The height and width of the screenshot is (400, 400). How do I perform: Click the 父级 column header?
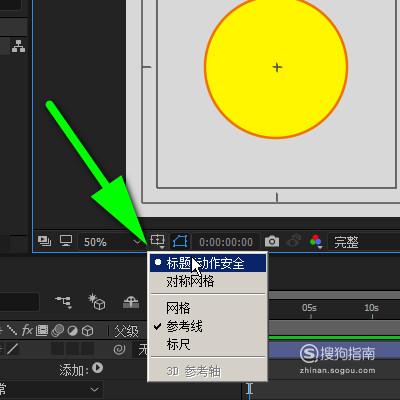tap(126, 331)
